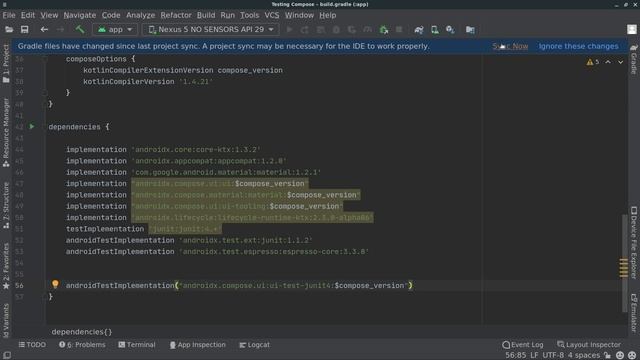Image resolution: width=640 pixels, height=360 pixels.
Task: Go to previous highlighted error arrow
Action: pyautogui.click(x=608, y=62)
